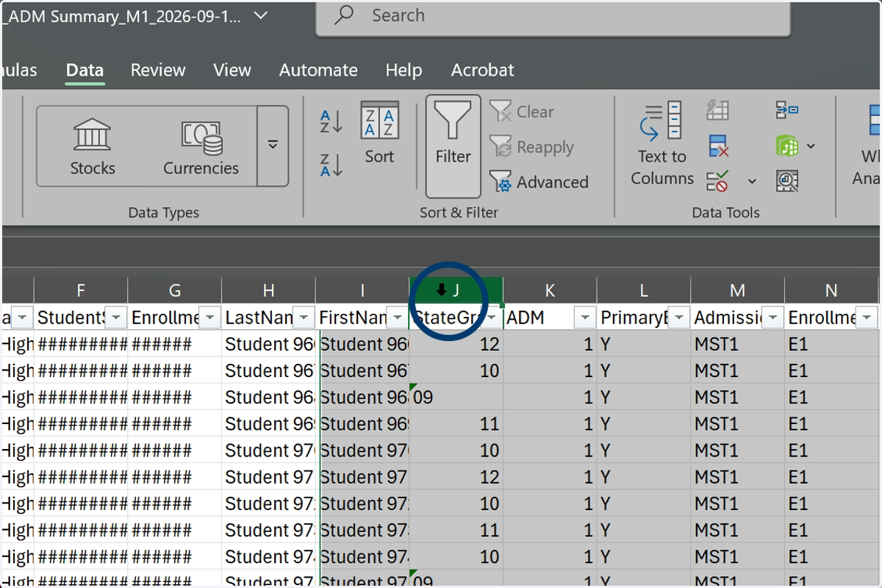882x588 pixels.
Task: Run Flash Fill
Action: click(x=717, y=110)
